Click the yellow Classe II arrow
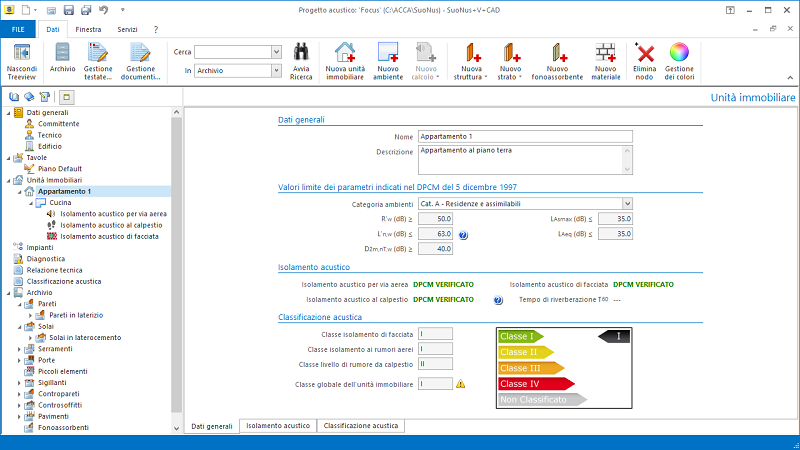The height and width of the screenshot is (450, 800). [x=526, y=352]
